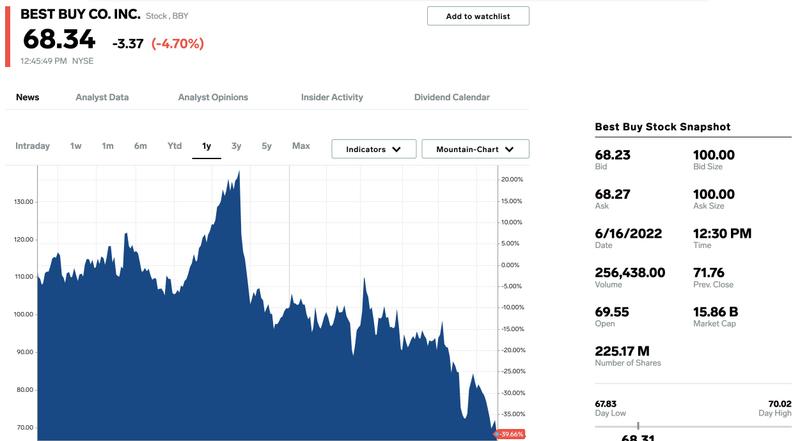This screenshot has height=441, width=800.
Task: Show the Max chart range
Action: pos(301,146)
